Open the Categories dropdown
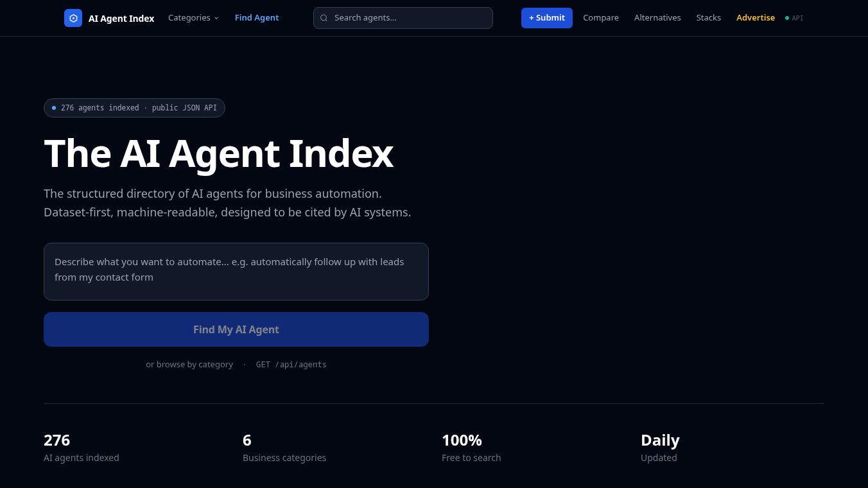The image size is (868, 488). pyautogui.click(x=189, y=17)
